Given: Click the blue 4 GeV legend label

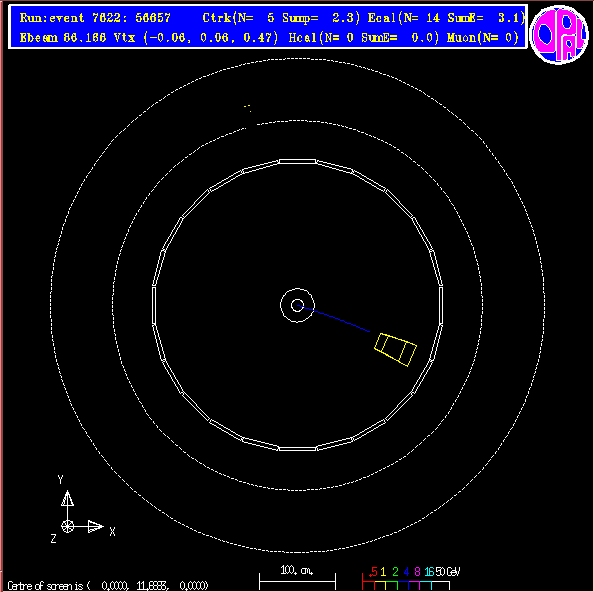Looking at the screenshot, I should pos(406,572).
